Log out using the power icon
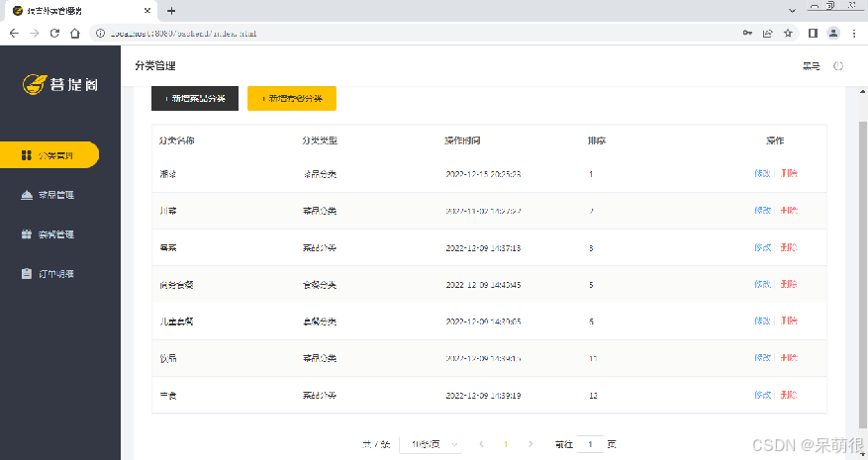The height and width of the screenshot is (460, 868). (x=838, y=66)
